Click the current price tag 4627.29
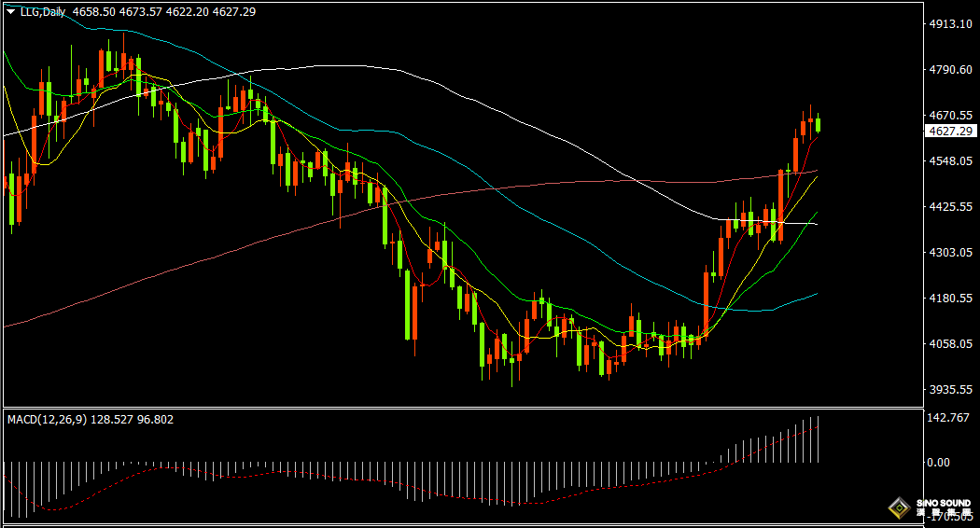The width and height of the screenshot is (980, 528). tap(950, 132)
